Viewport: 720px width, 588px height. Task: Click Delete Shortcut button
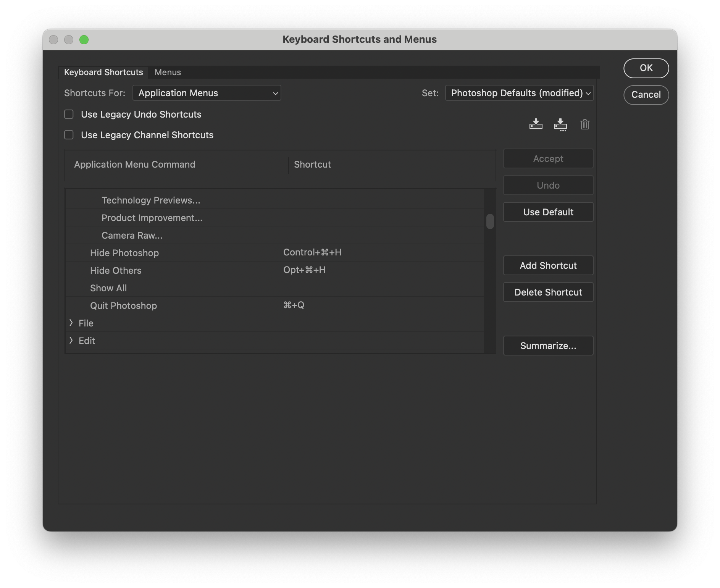pyautogui.click(x=548, y=292)
